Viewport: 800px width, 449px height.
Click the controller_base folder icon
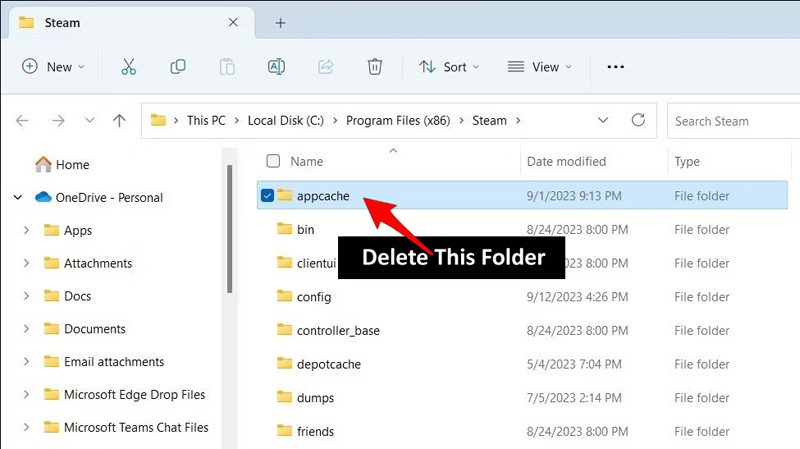click(284, 330)
